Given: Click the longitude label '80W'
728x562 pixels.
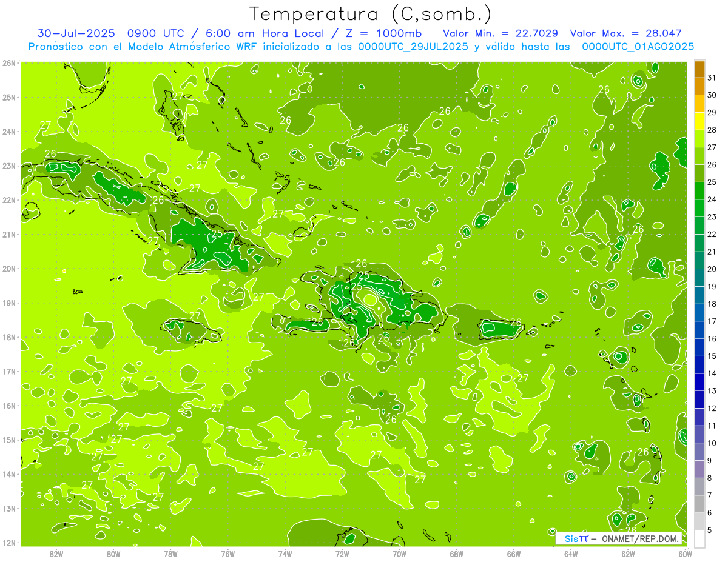Looking at the screenshot, I should tap(113, 554).
